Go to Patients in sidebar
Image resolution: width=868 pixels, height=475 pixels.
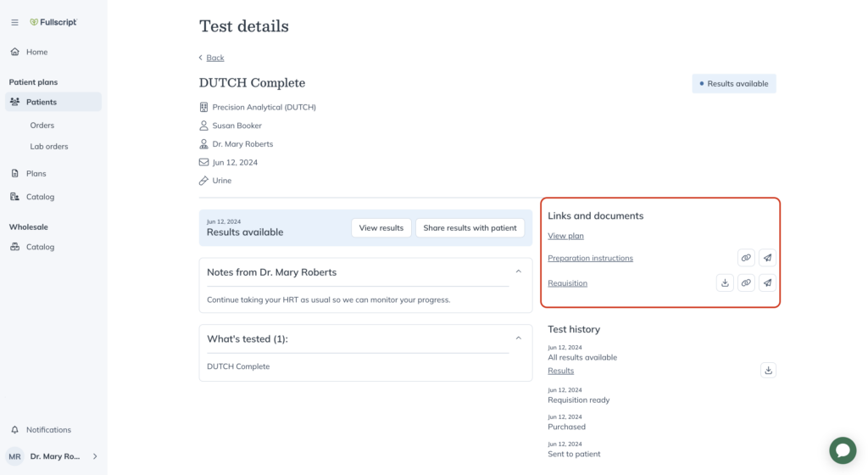[x=53, y=102]
